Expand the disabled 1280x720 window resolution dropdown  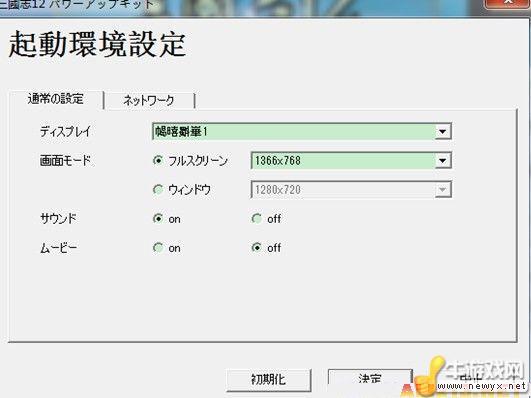443,190
